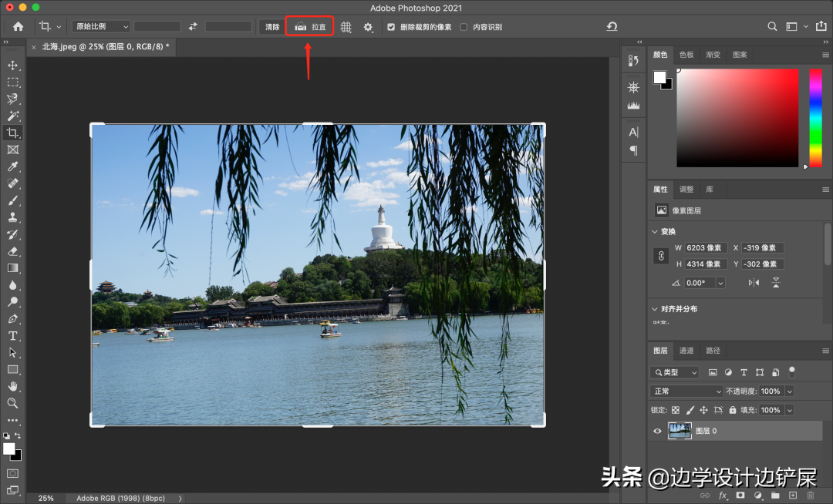The width and height of the screenshot is (833, 504).
Task: Open the 不透明度 100% dropdown arrow
Action: tap(790, 391)
